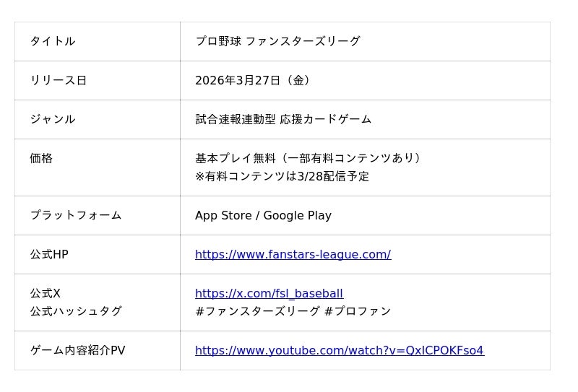Click the release date 2026年3月27日（金）
The image size is (578, 392).
254,80
